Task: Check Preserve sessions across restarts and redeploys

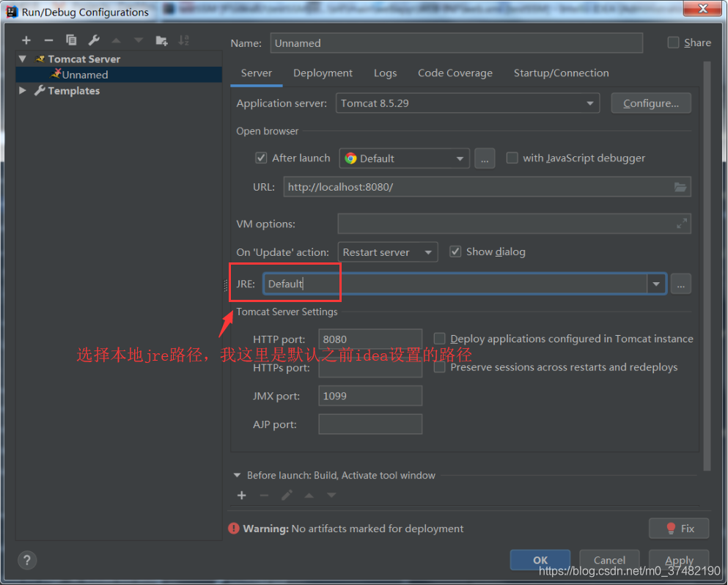Action: [x=439, y=367]
